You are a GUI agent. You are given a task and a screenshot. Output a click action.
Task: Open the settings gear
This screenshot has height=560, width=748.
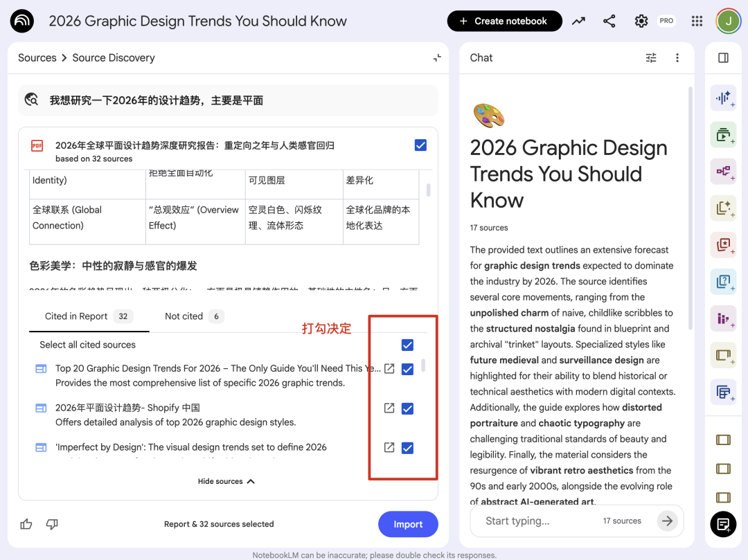point(641,21)
